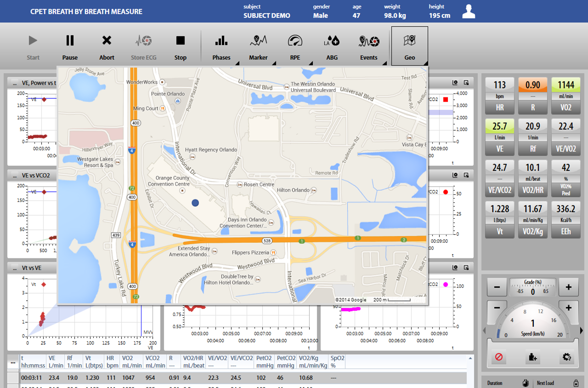This screenshot has height=388, width=588.
Task: Select the VO2/Kg tile
Action: pos(533,220)
